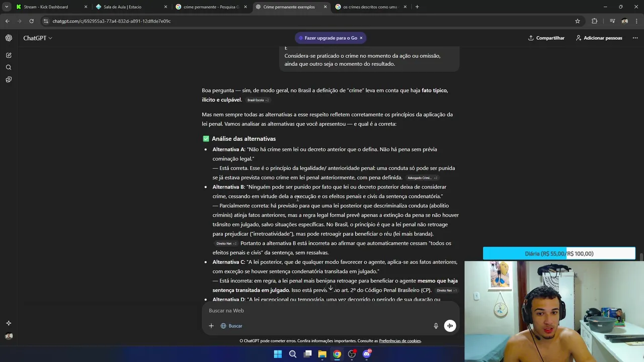644x362 pixels.
Task: Start a new chat with pencil icon
Action: pos(9,55)
